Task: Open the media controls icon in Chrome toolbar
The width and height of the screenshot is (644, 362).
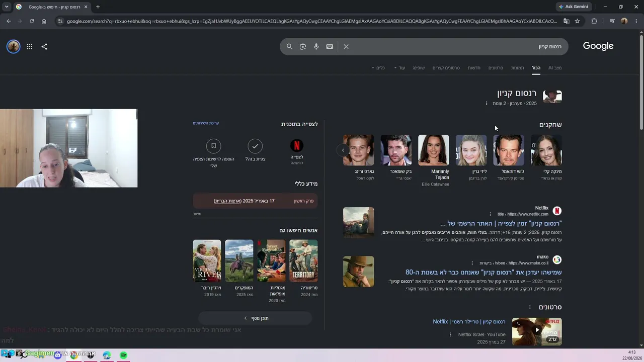Action: click(612, 21)
